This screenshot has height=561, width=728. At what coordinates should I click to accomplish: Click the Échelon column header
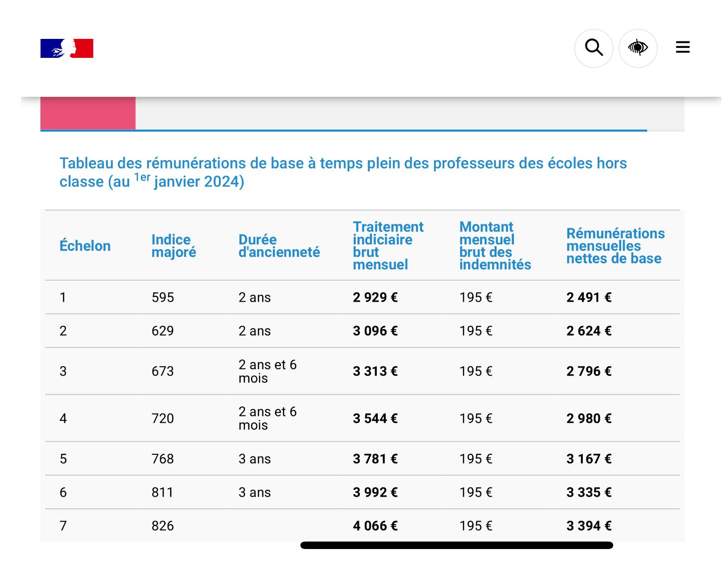[x=85, y=246]
